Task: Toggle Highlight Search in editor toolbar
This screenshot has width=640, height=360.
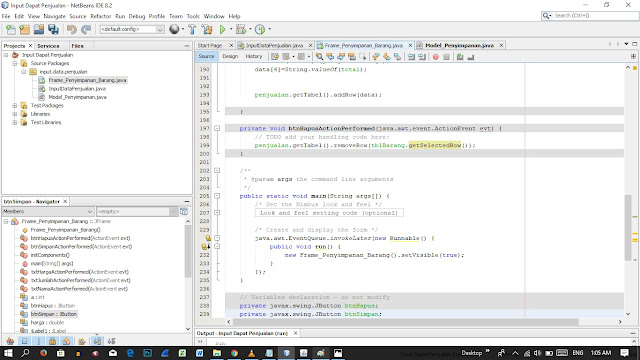Action: 351,57
